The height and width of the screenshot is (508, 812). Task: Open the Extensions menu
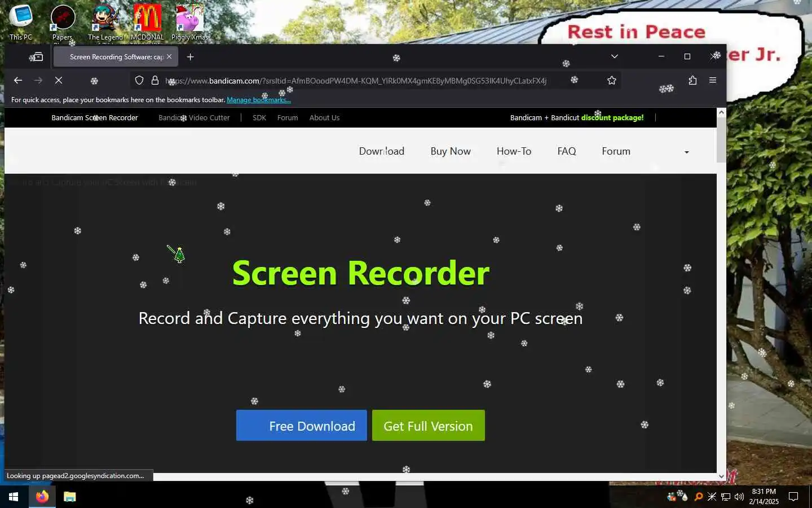[692, 80]
